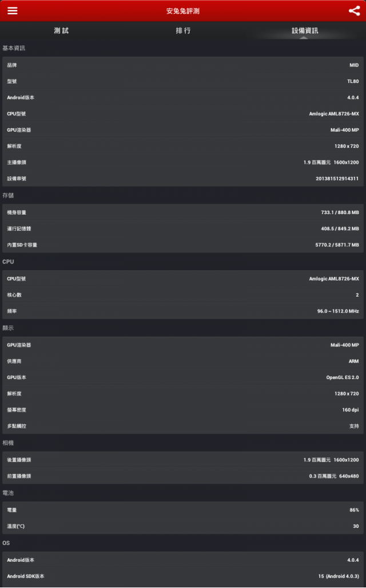The image size is (366, 588).
Task: Tap the 機身容量 storage row
Action: 183,212
